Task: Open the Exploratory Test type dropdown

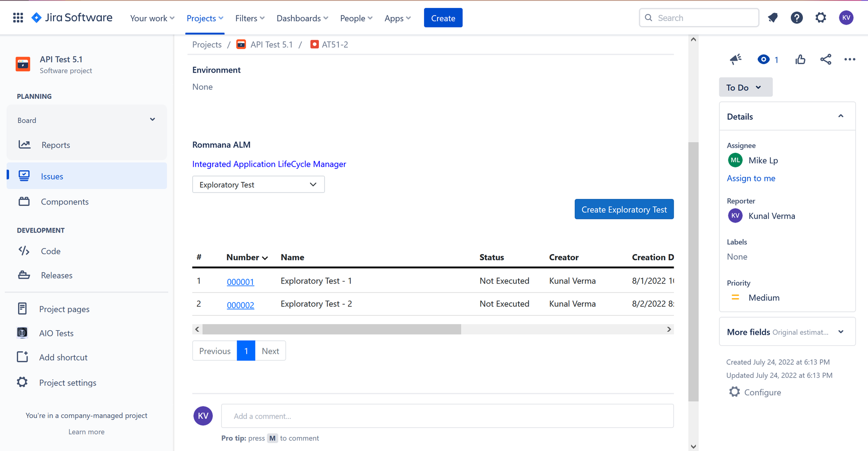Action: tap(258, 184)
